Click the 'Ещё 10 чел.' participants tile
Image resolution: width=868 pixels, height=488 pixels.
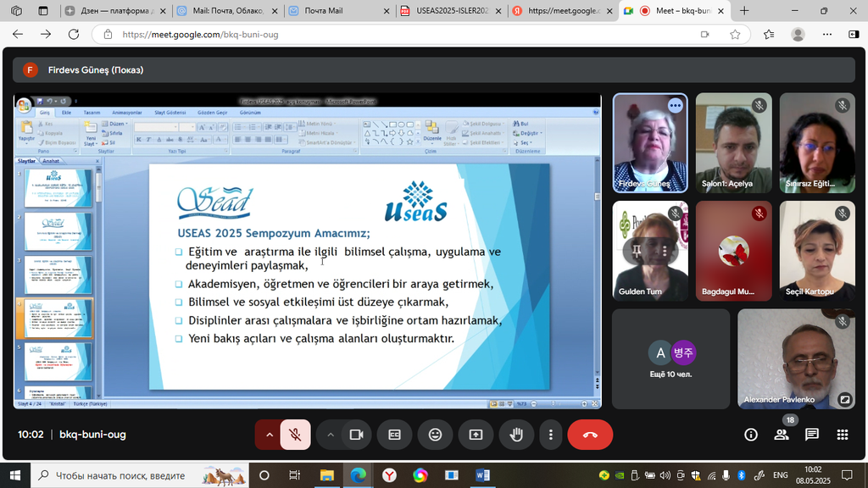(x=670, y=358)
